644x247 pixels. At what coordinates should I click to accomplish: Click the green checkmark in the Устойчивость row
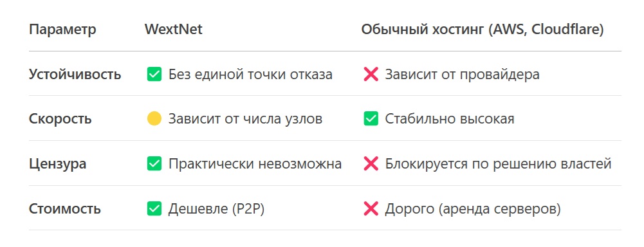(x=154, y=75)
